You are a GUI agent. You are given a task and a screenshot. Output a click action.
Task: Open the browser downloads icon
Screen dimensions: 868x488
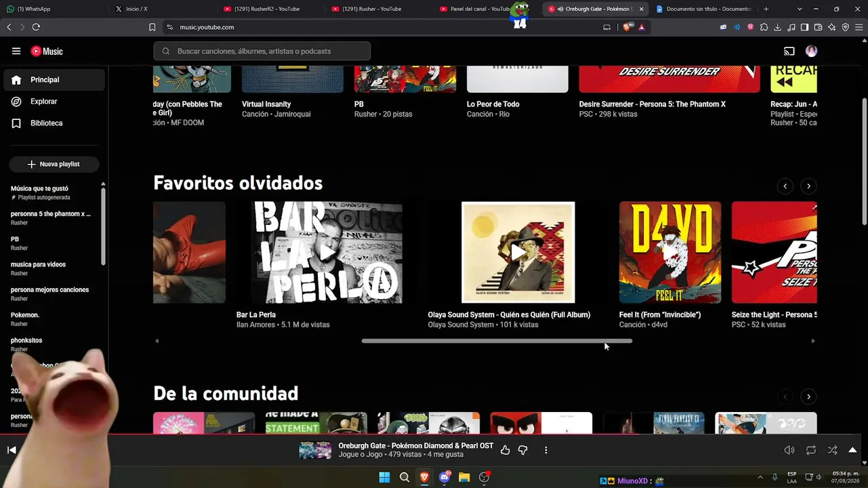777,27
